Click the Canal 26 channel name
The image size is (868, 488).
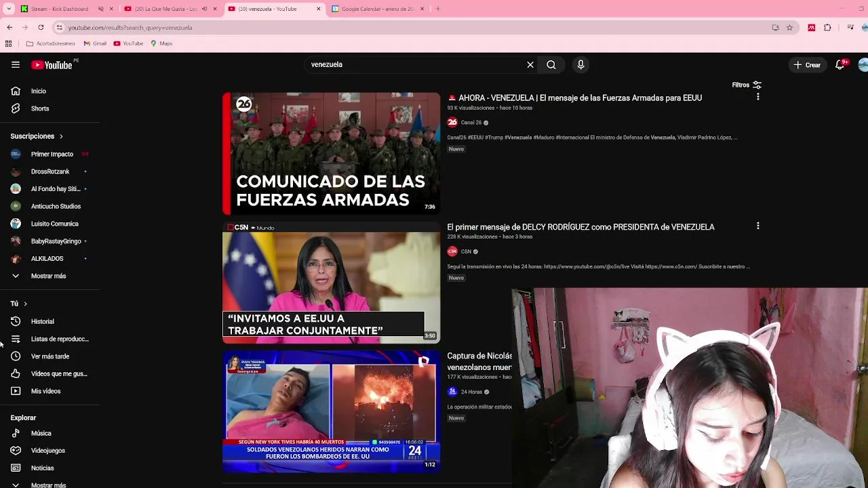(471, 123)
